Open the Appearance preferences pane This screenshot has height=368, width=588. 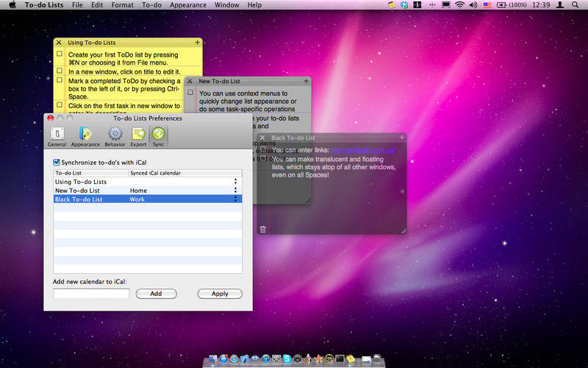85,137
